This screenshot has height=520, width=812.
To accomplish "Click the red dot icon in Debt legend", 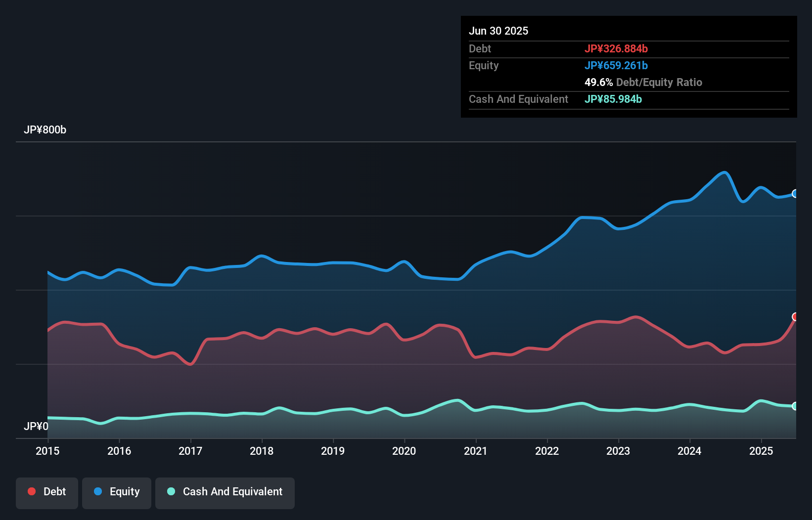I will pos(31,491).
